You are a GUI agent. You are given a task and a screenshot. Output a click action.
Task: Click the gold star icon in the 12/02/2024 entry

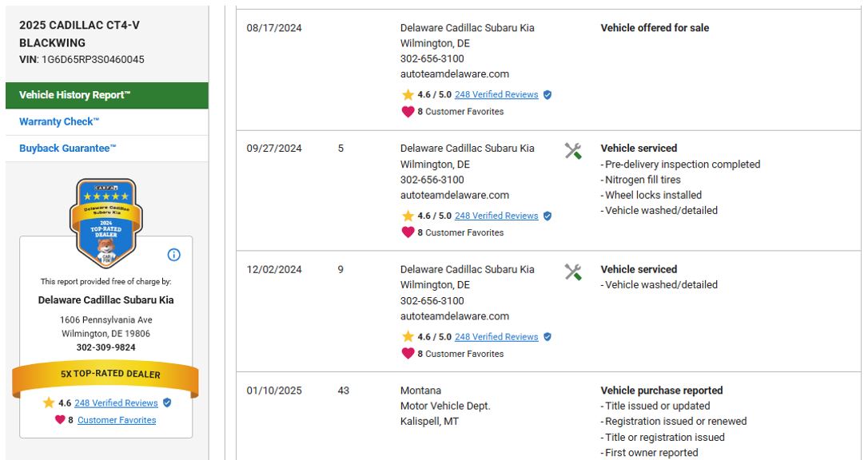408,337
